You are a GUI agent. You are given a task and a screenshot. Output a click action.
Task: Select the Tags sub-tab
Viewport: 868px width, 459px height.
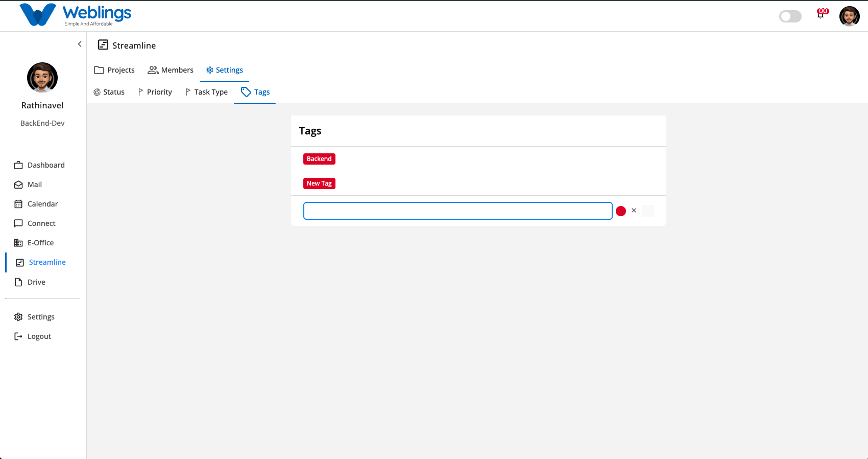[255, 92]
